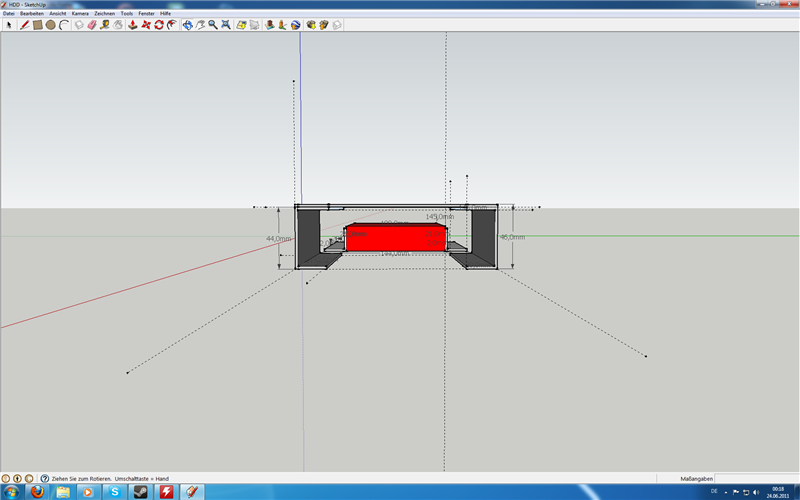Click the greyed Share Component icon
Viewport: 800px width, 500px height.
(x=337, y=25)
